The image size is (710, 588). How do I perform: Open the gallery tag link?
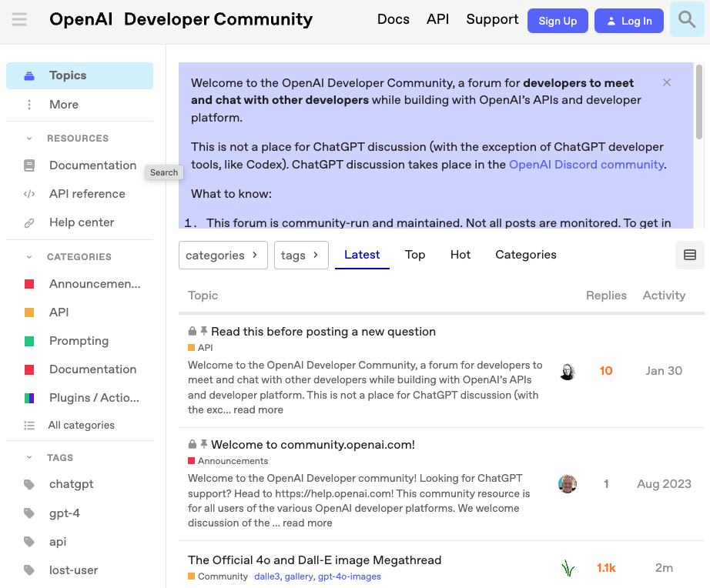coord(298,576)
